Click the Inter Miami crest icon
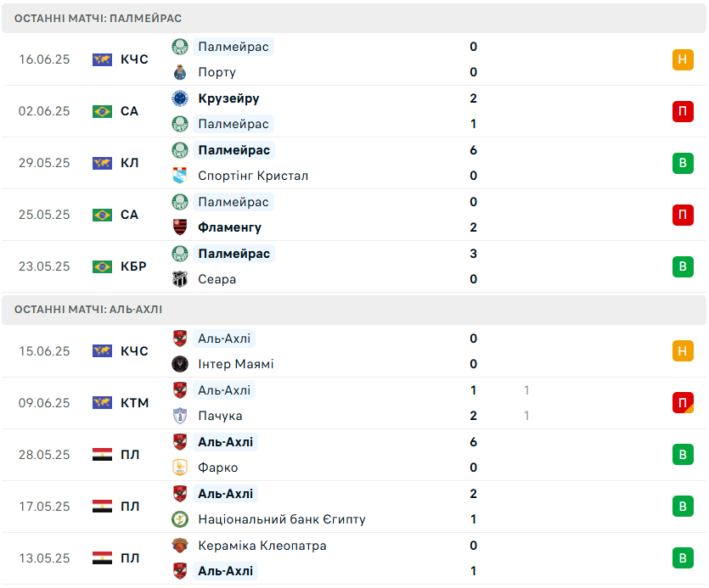This screenshot has width=709, height=588. click(x=180, y=364)
